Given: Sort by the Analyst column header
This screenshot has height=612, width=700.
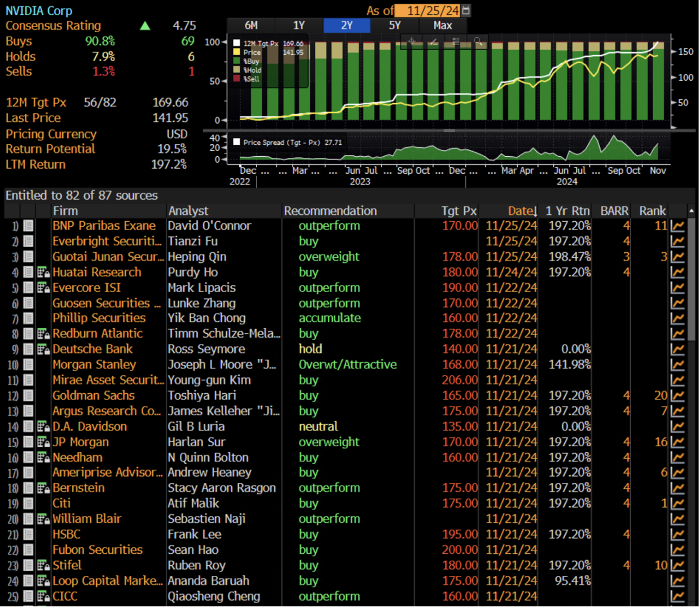Looking at the screenshot, I should [188, 211].
